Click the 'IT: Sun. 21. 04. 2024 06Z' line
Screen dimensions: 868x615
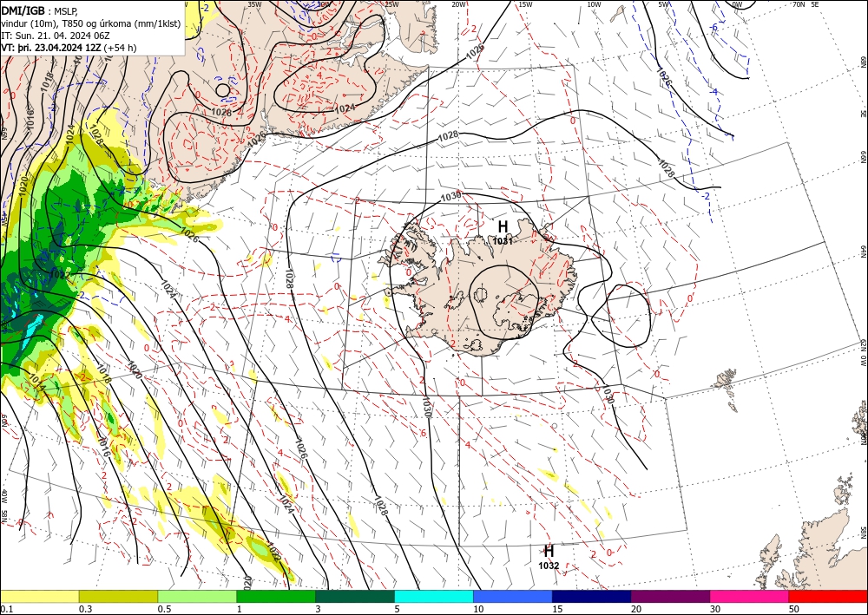[x=57, y=36]
